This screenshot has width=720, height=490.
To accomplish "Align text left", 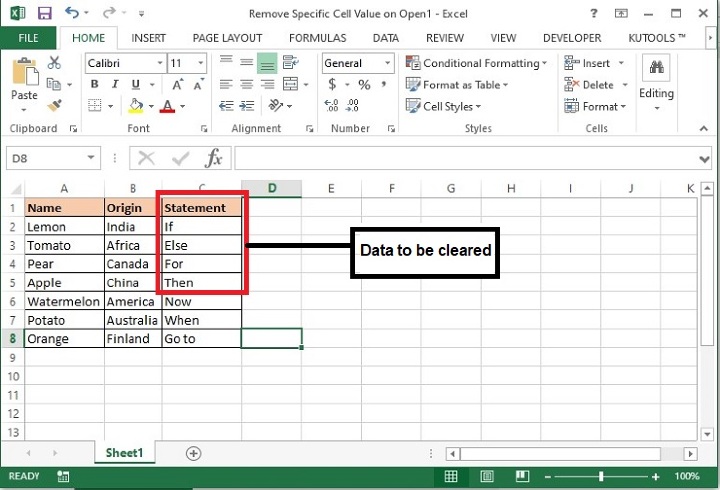I will coord(226,84).
